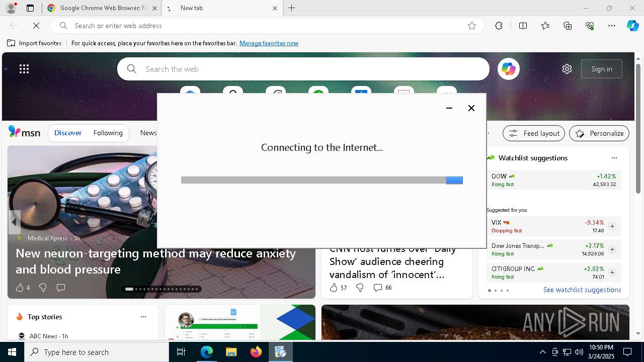Open comments on neuron-targeting article
This screenshot has width=644, height=362.
point(61,288)
